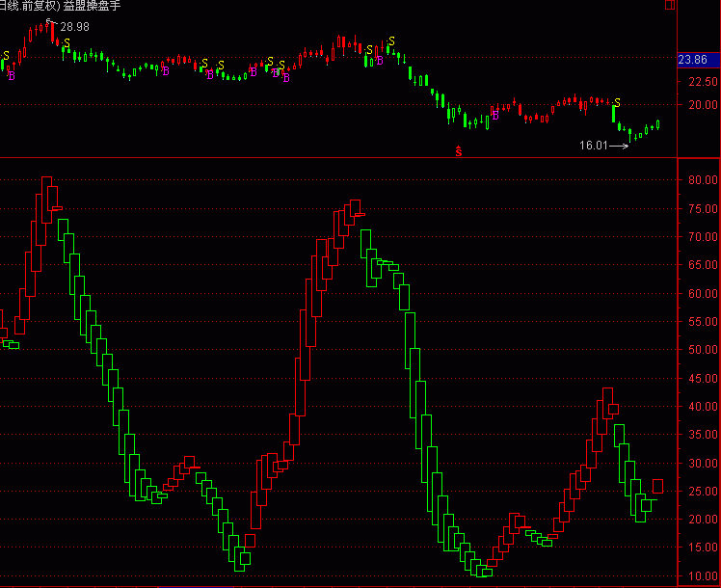Click the 20.00 price axis label
Image resolution: width=721 pixels, height=588 pixels.
tap(703, 105)
